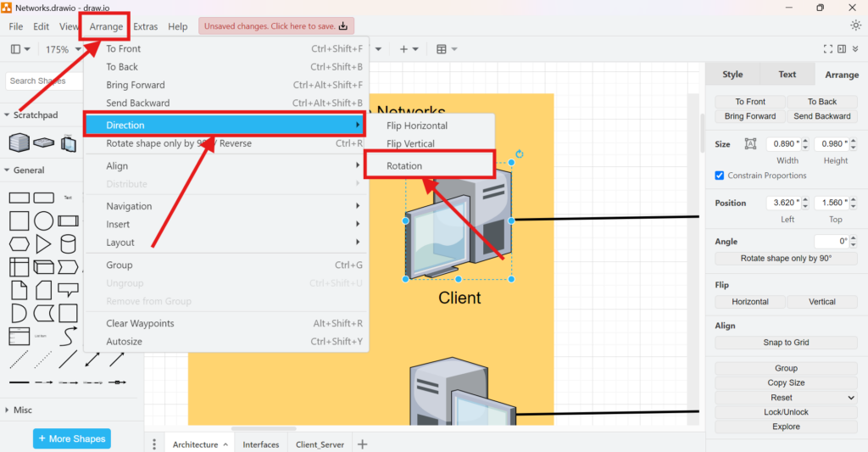Image resolution: width=868 pixels, height=452 pixels.
Task: Click the unsaved changes save banner
Action: tap(276, 26)
